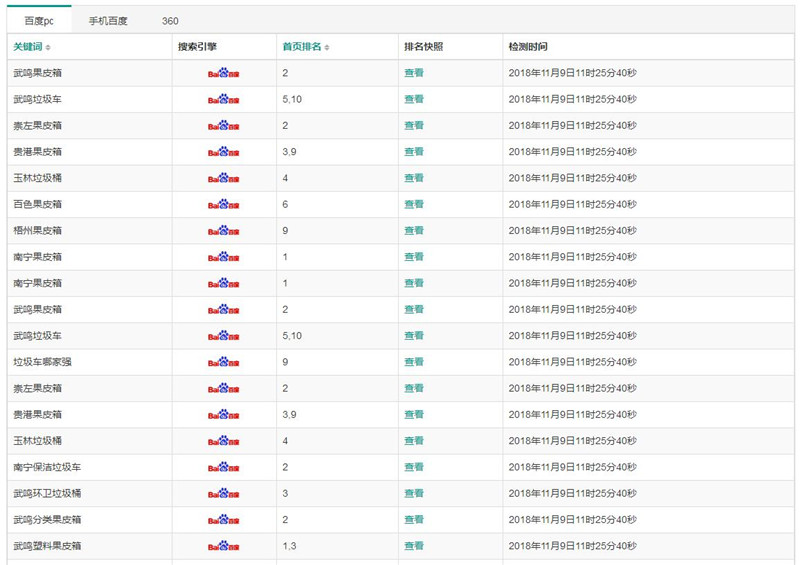Switch to the 手机百度 tab
Image resolution: width=800 pixels, height=565 pixels.
(x=108, y=21)
